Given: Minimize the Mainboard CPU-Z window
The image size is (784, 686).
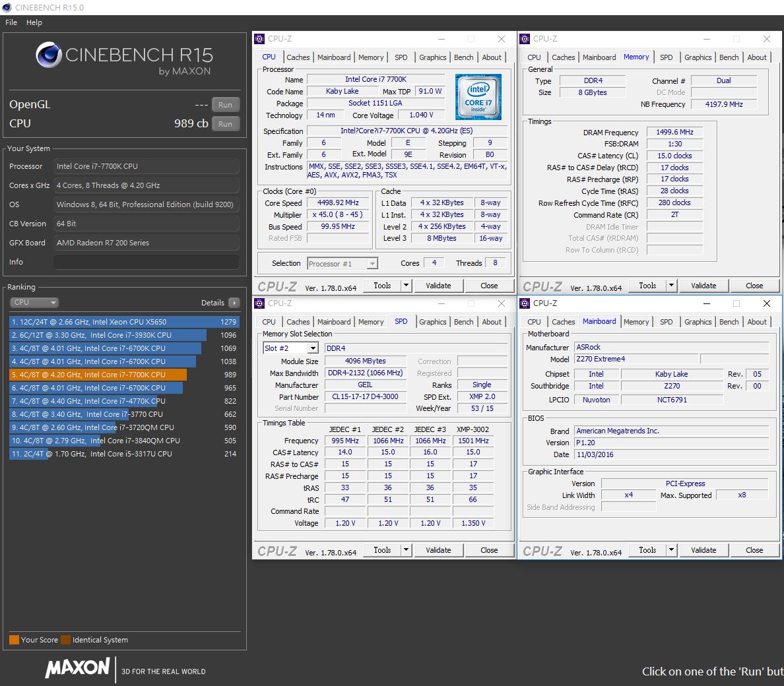Looking at the screenshot, I should pos(707,303).
